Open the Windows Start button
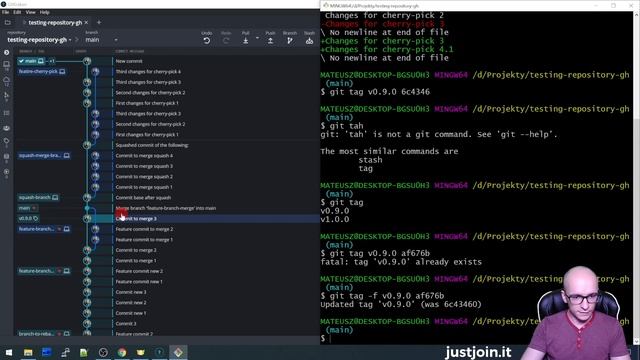Screen dimensions: 640x360 (x=9, y=352)
